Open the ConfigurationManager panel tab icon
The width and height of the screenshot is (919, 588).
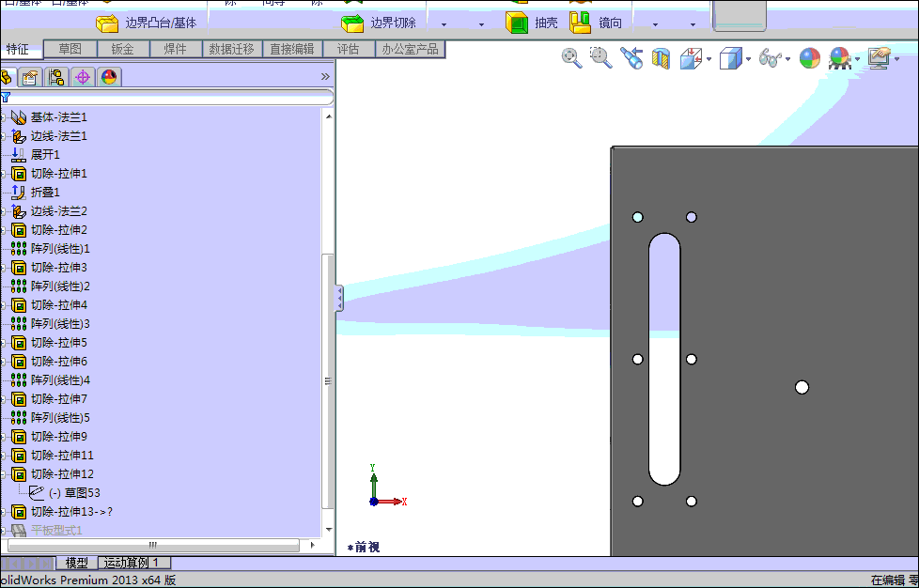pos(56,77)
